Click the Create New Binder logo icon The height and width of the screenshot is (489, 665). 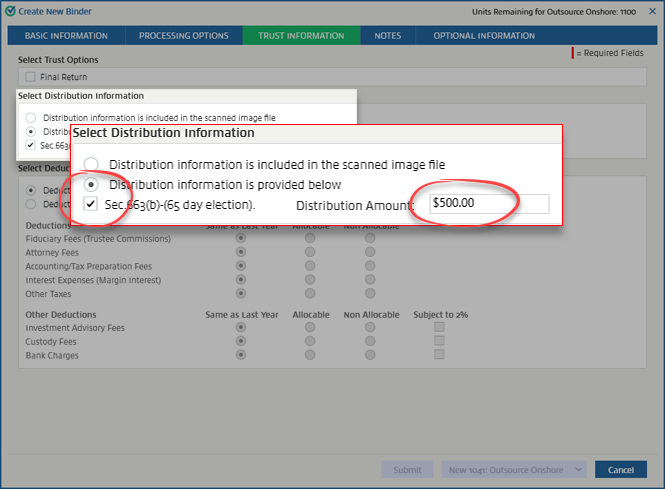(x=11, y=11)
